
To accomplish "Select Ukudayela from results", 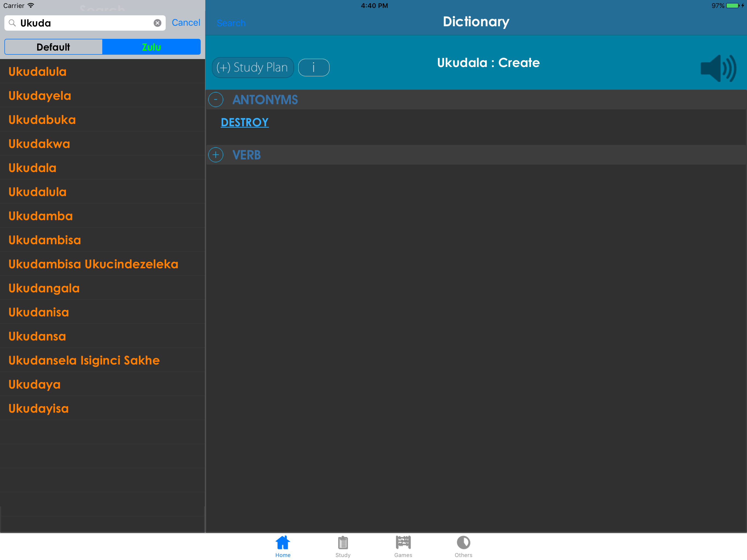I will pos(102,96).
